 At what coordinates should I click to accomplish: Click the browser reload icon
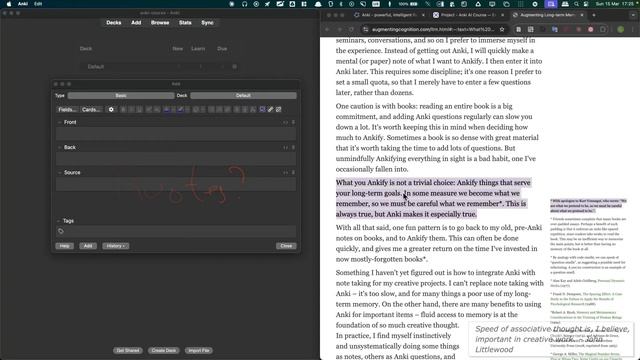point(352,29)
